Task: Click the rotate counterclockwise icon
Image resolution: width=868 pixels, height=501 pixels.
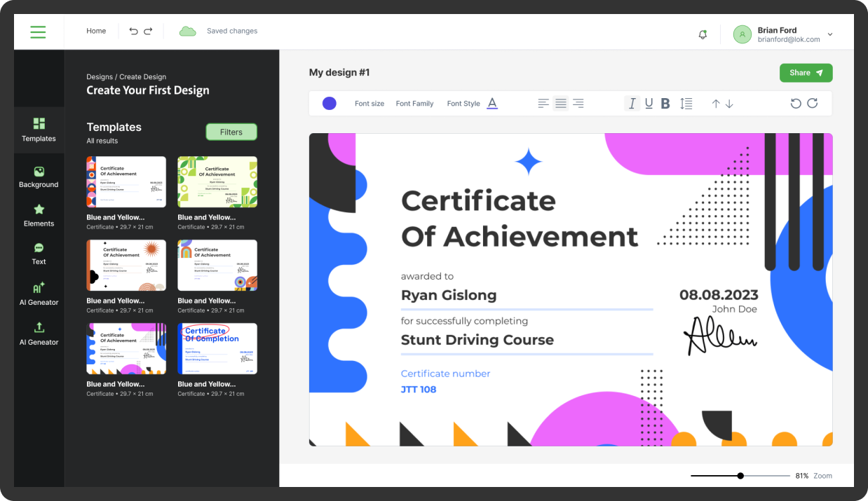Action: (796, 104)
